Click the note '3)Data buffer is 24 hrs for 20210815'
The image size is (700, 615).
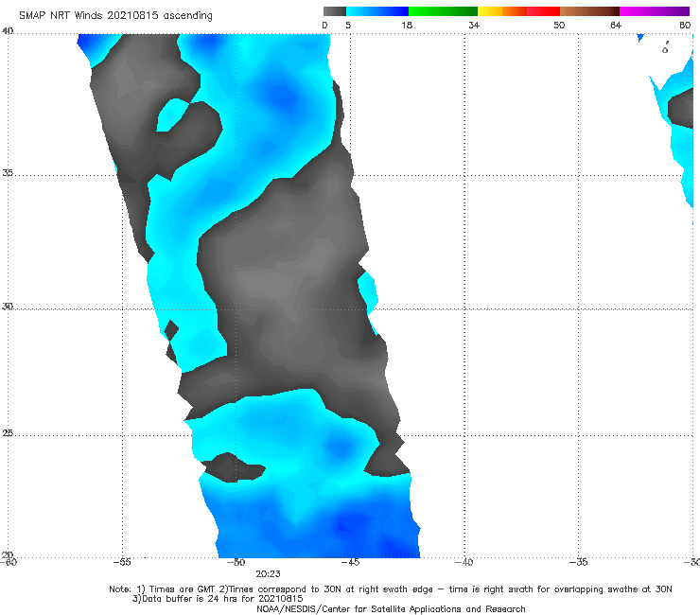(x=218, y=599)
